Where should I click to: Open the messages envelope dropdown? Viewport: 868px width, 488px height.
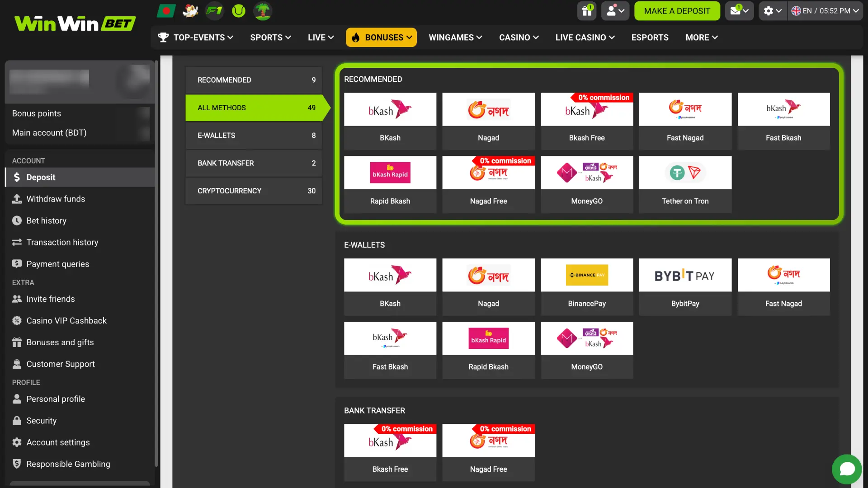(739, 11)
